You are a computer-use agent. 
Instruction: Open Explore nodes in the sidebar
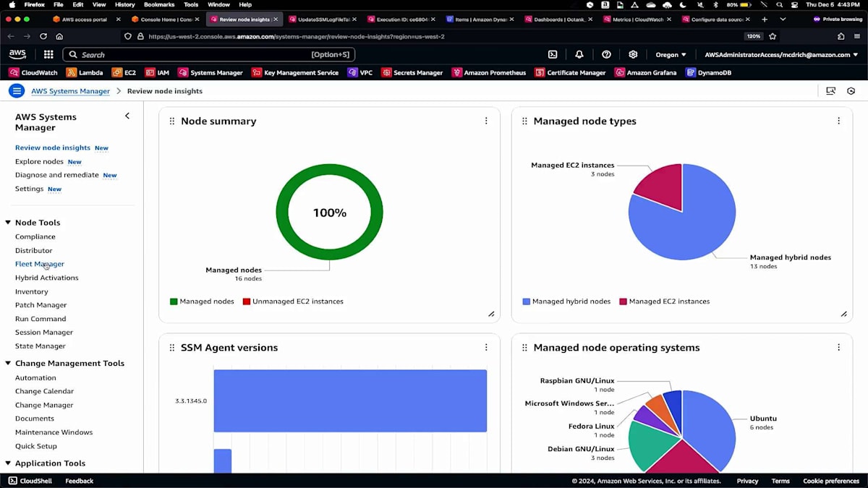[39, 162]
